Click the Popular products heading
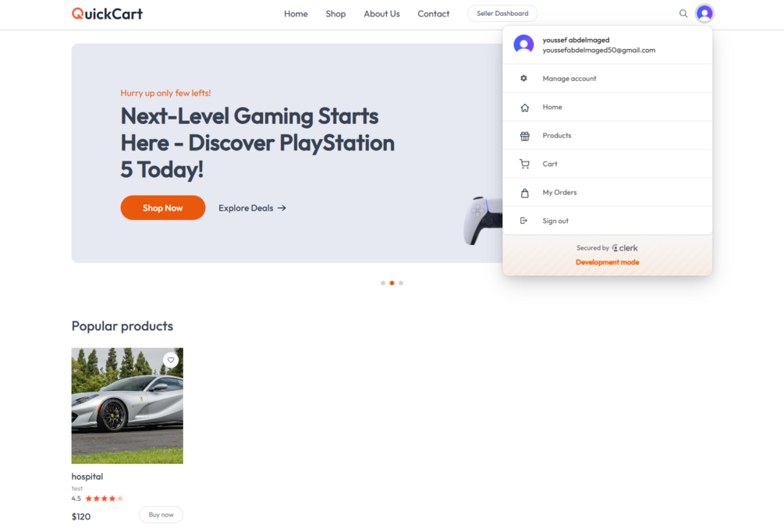This screenshot has height=532, width=784. coord(122,326)
